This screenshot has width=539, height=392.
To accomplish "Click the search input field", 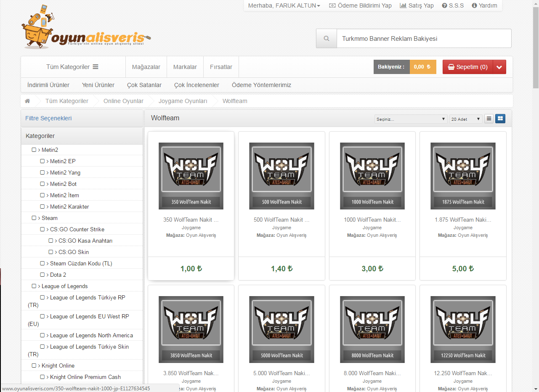I will [424, 38].
